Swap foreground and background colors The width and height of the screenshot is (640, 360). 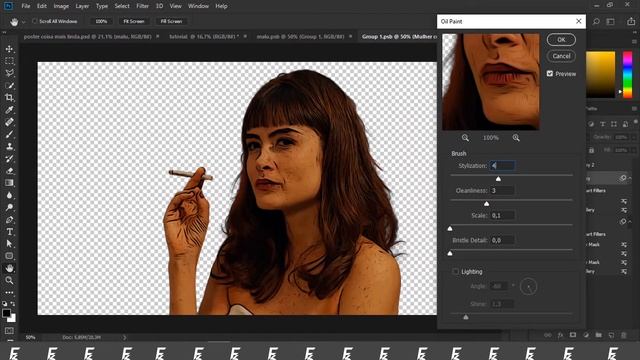(x=13, y=304)
